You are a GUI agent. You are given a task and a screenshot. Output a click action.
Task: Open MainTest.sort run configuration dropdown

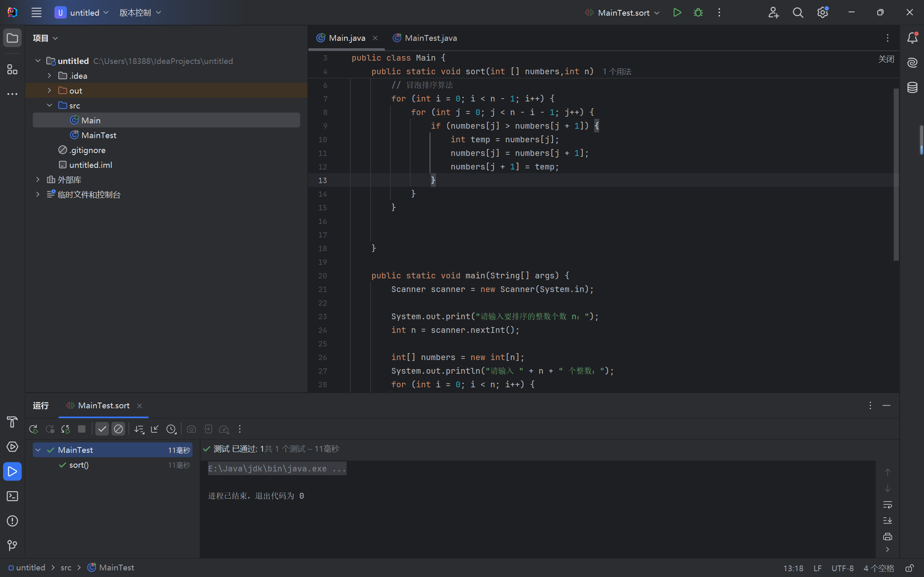click(x=623, y=12)
